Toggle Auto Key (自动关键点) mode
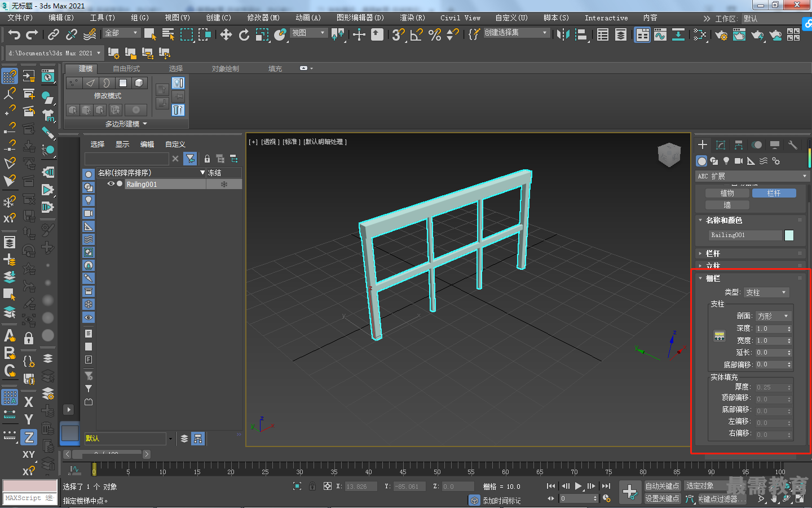 click(662, 486)
